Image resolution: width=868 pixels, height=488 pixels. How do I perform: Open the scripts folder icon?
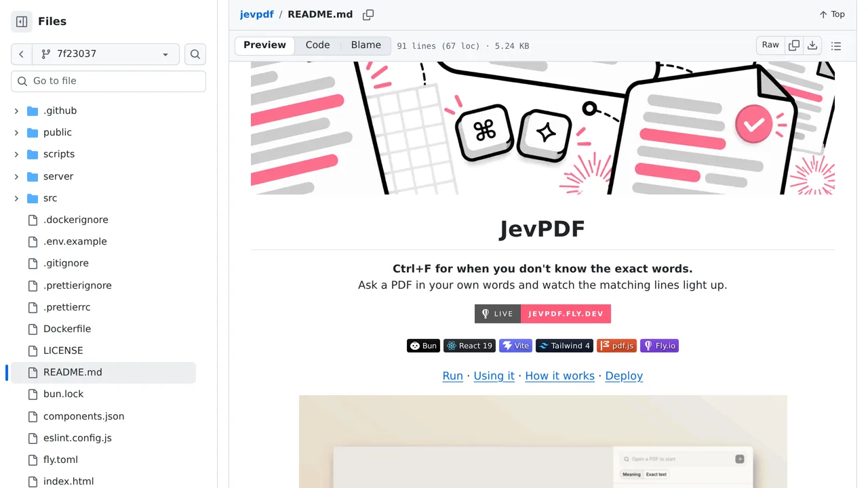[x=33, y=154]
